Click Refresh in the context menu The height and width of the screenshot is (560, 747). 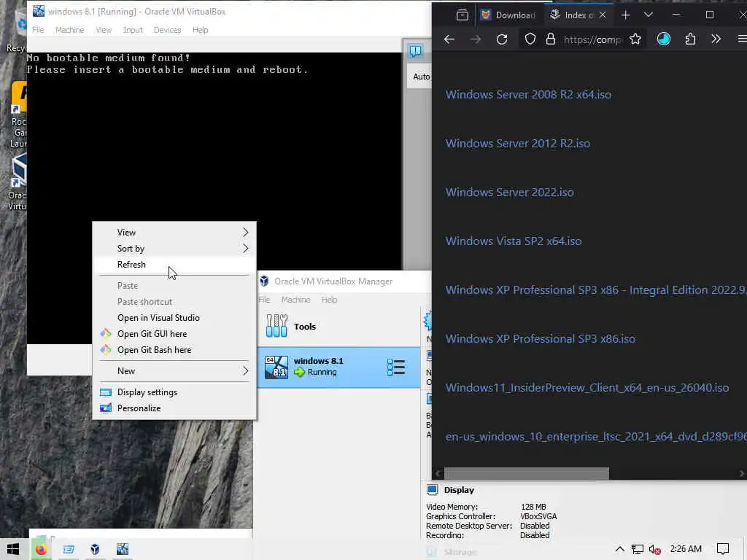[x=174, y=264]
